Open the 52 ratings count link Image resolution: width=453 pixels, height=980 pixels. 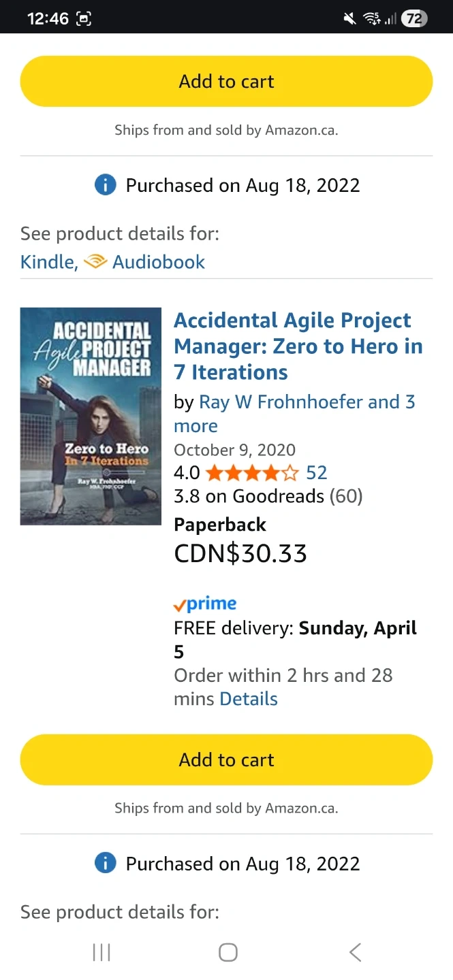click(317, 473)
